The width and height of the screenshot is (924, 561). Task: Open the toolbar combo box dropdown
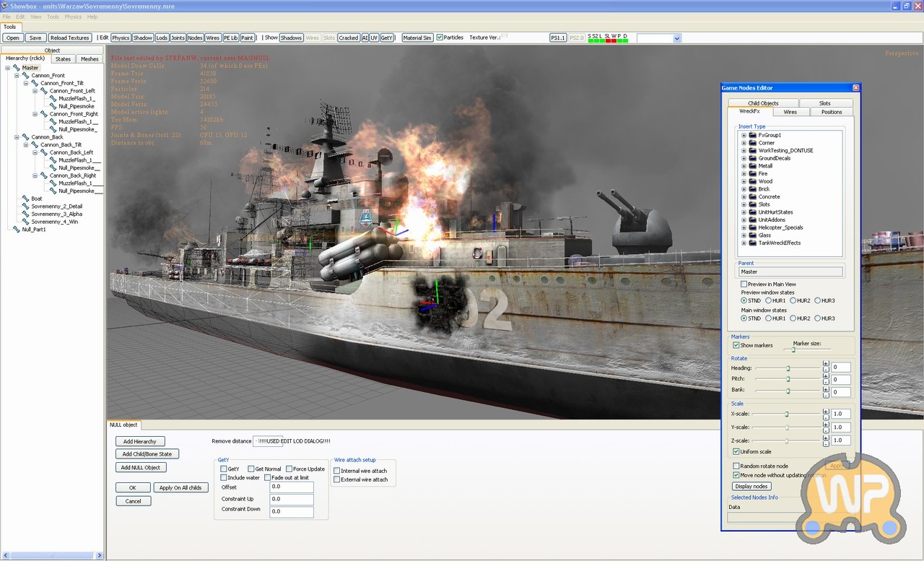(676, 38)
